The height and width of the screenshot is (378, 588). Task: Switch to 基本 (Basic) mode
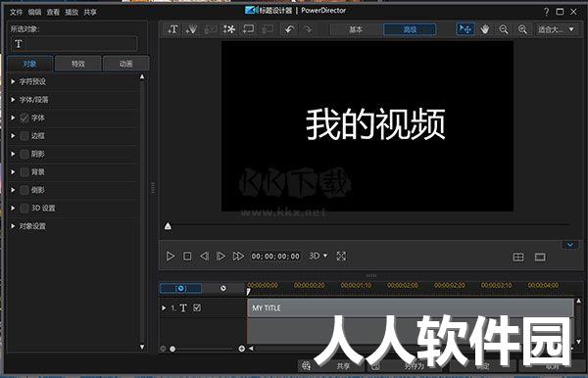tap(356, 29)
